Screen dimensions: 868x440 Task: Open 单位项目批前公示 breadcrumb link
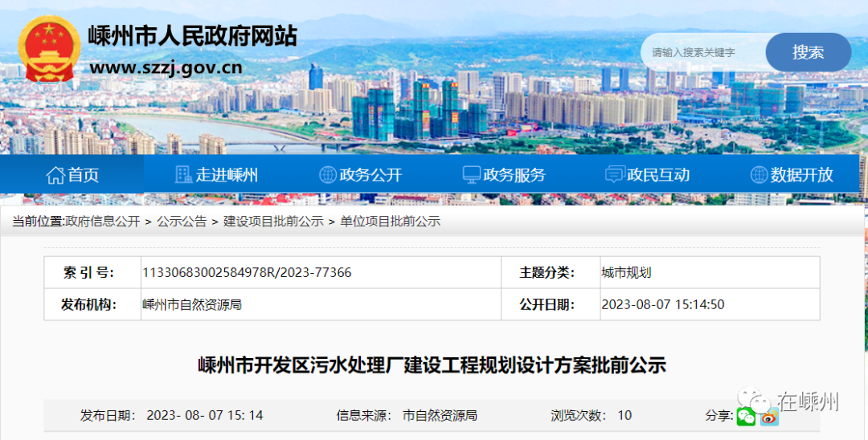point(390,222)
